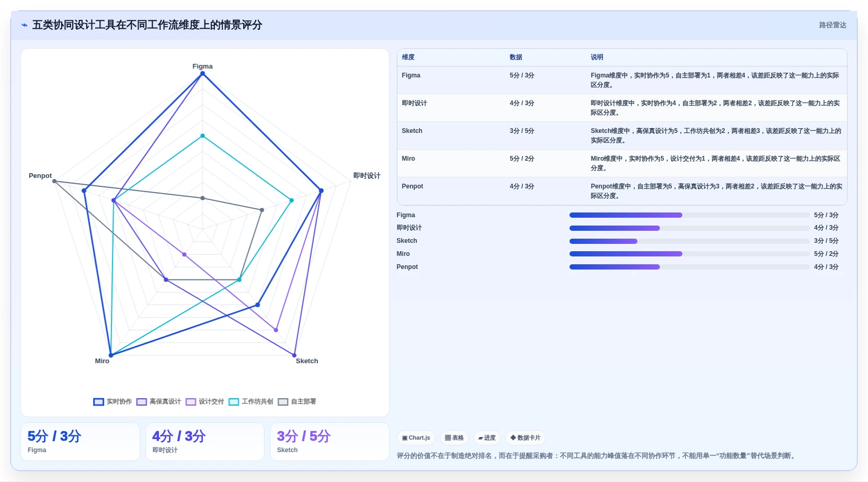
Task: Toggle 工作坊共创 legend series
Action: coord(251,401)
